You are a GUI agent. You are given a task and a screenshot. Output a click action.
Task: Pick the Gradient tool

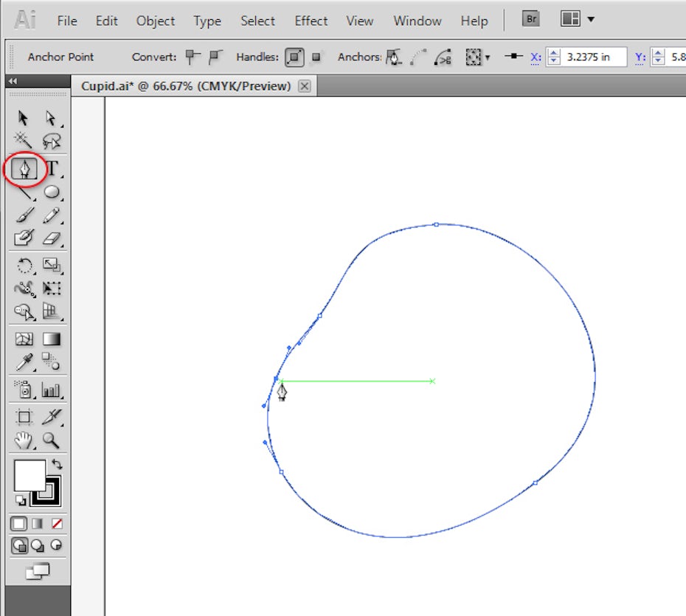point(52,339)
